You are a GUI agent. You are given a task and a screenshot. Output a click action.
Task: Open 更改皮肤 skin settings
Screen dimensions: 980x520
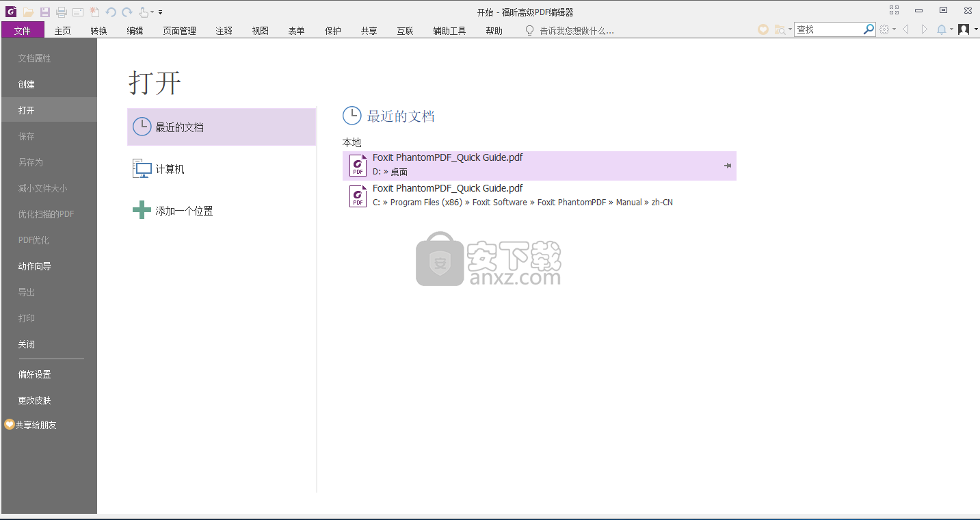(x=49, y=400)
